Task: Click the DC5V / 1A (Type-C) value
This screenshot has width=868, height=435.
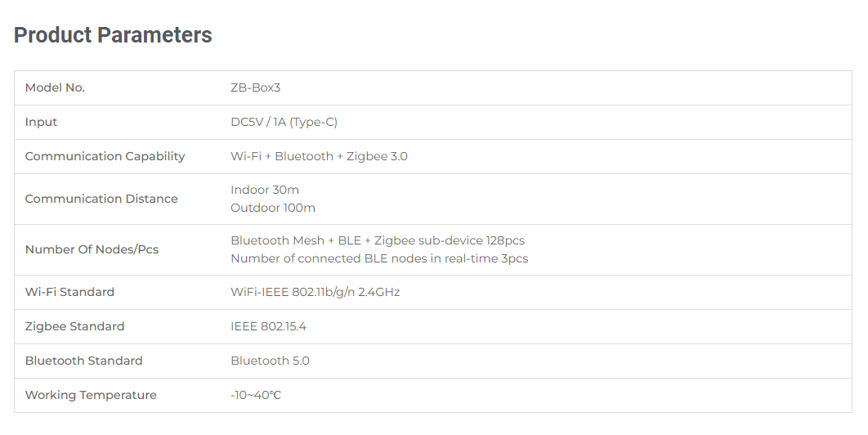Action: [284, 122]
